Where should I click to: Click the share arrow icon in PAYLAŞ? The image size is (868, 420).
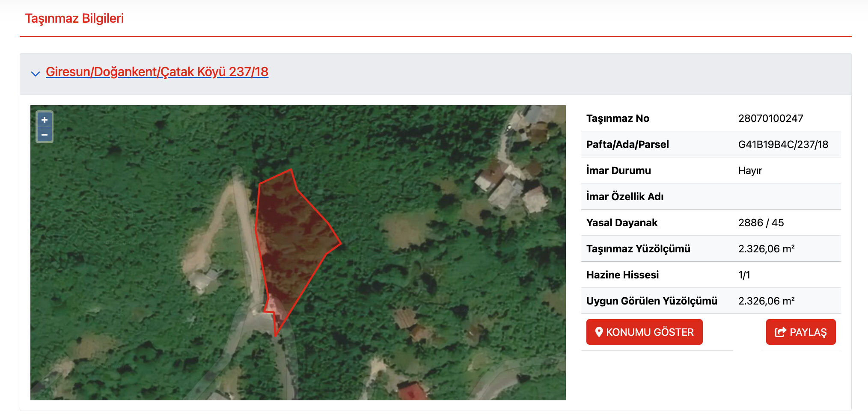[780, 332]
